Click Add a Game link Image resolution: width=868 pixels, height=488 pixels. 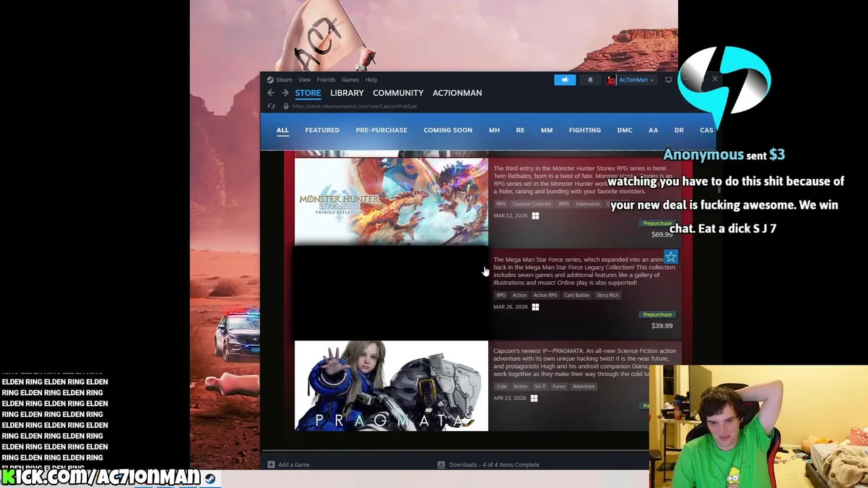coord(294,465)
